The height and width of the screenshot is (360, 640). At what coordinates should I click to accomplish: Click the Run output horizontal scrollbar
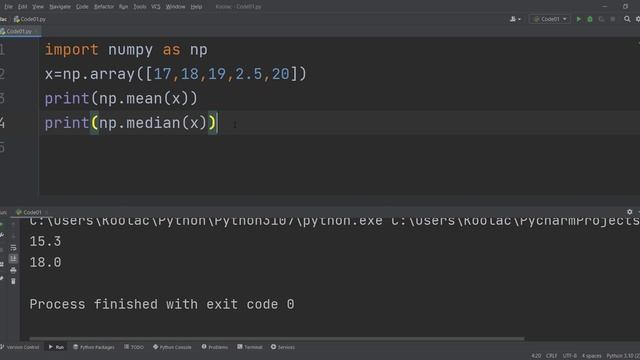(277, 339)
